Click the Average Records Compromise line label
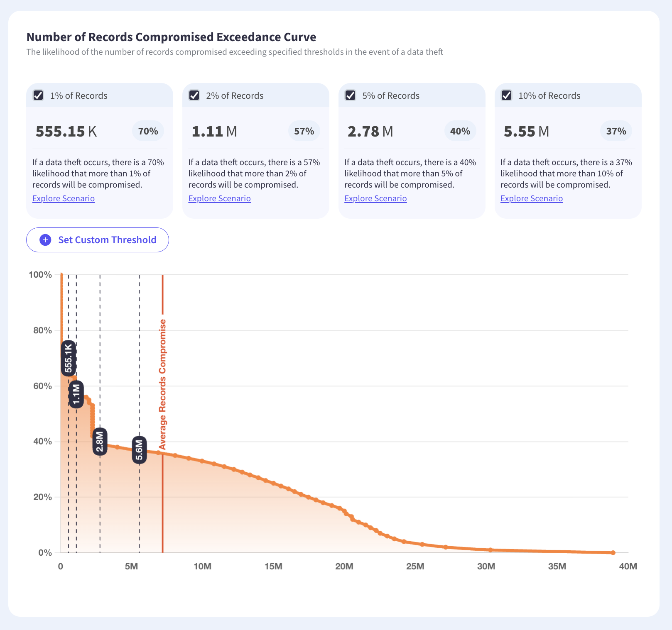The width and height of the screenshot is (672, 630). pos(163,384)
